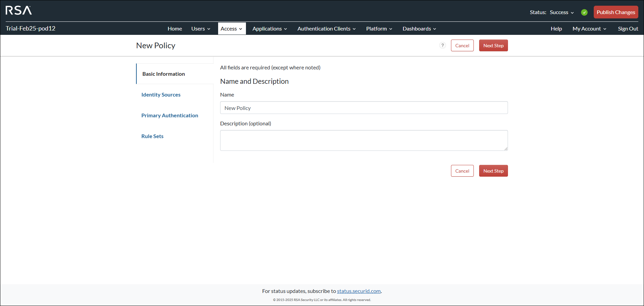Viewport: 644px width, 306px height.
Task: Click the help question mark icon
Action: (x=442, y=46)
